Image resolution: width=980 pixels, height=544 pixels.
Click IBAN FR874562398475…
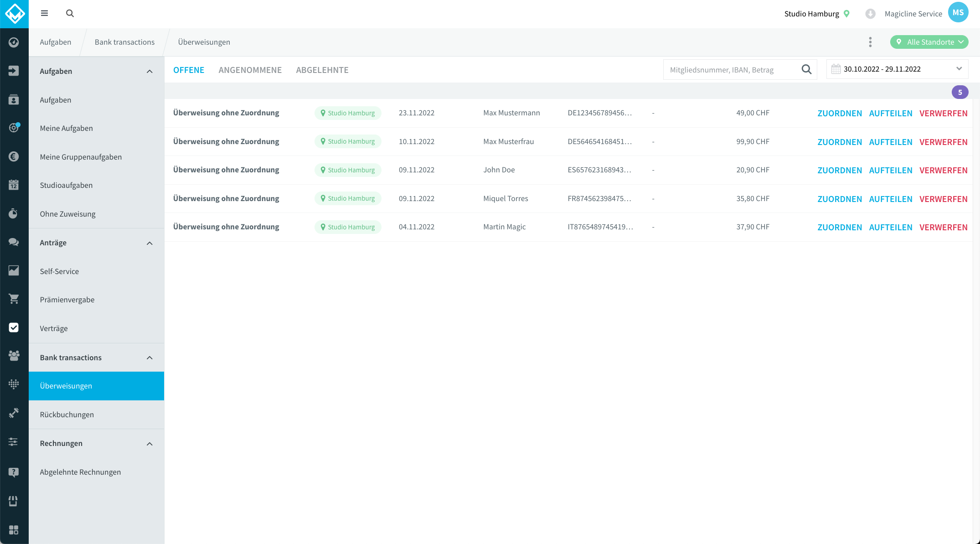[599, 198]
